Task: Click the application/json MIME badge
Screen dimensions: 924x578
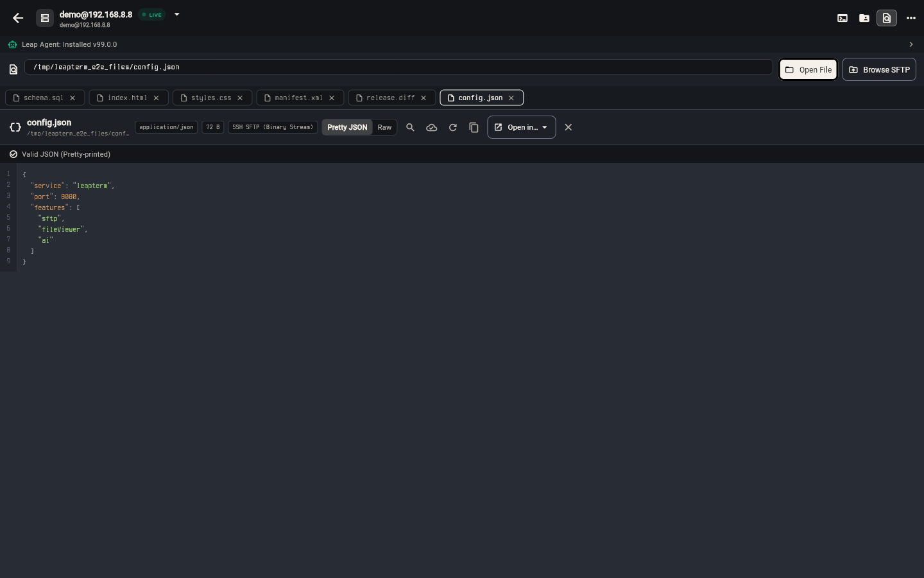Action: 166,127
